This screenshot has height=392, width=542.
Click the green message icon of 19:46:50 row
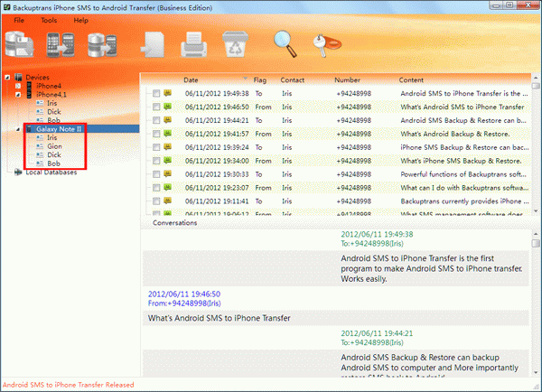coord(168,107)
